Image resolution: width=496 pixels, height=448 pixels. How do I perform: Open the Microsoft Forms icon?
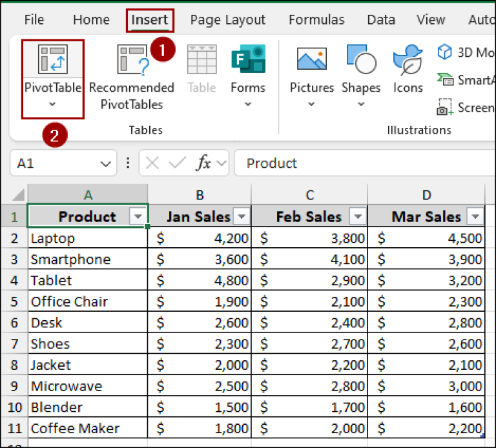[248, 59]
